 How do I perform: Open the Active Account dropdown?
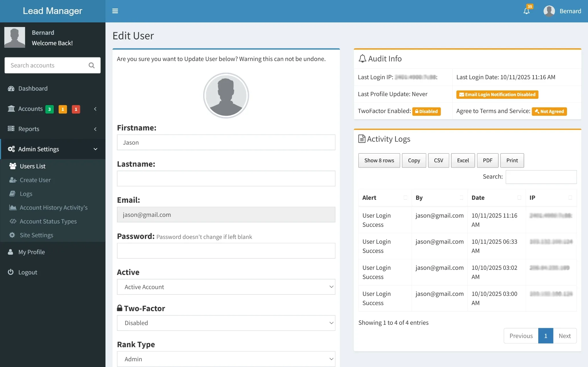click(226, 287)
